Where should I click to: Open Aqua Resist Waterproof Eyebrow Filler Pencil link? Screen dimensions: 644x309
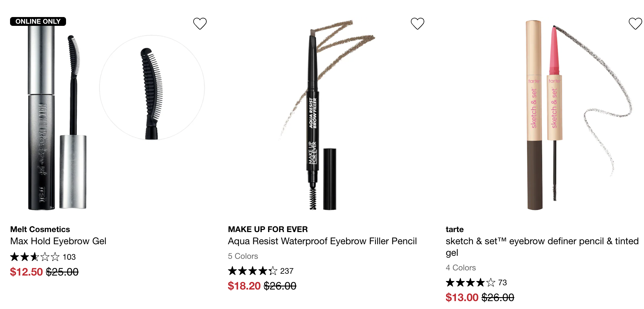(322, 241)
